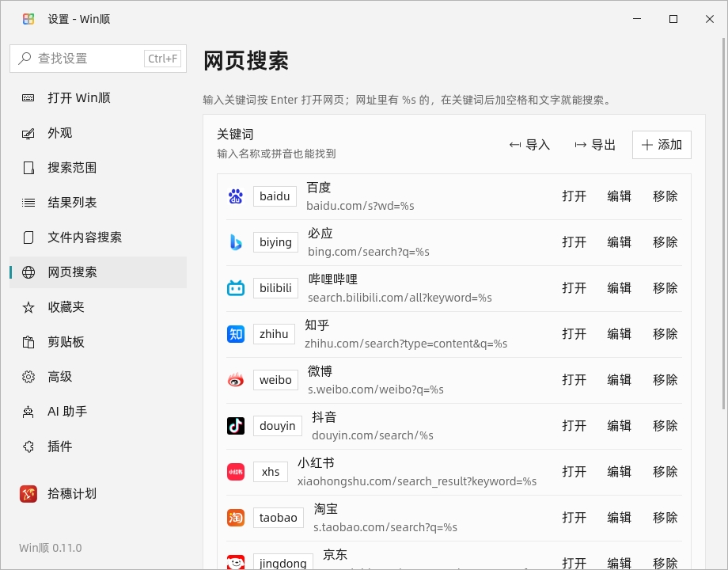The image size is (728, 570).
Task: Click the Douyin music note icon
Action: tap(236, 426)
